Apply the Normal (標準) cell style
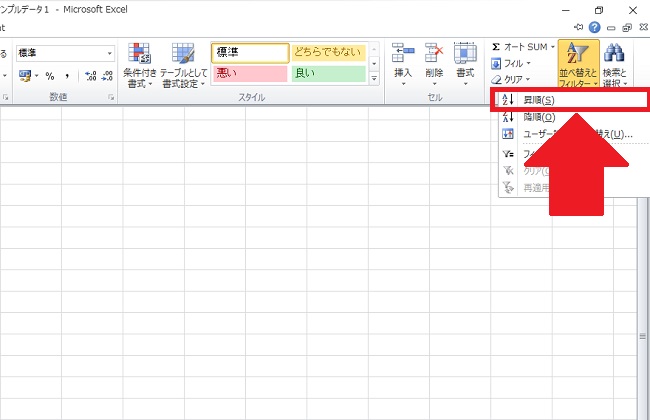 coord(250,53)
